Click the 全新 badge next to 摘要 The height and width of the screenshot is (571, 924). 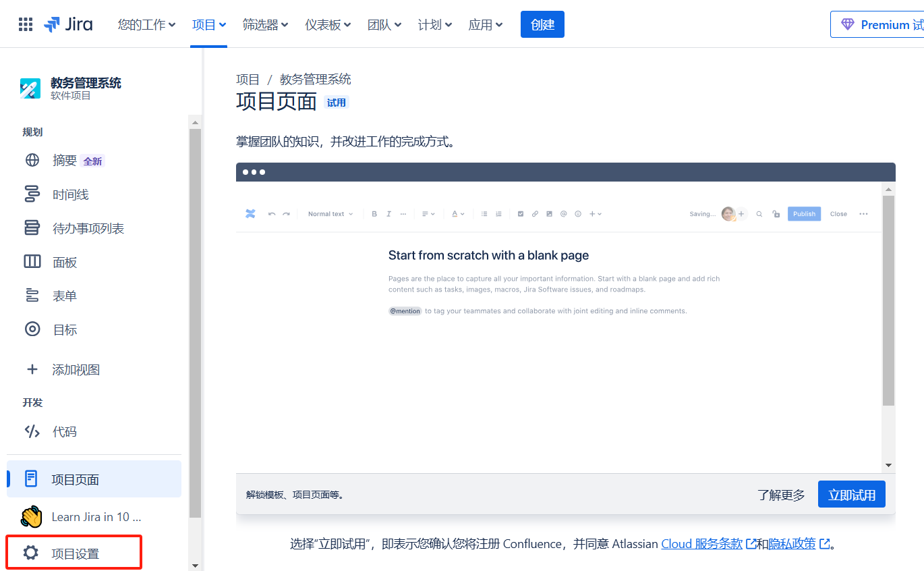(x=92, y=161)
